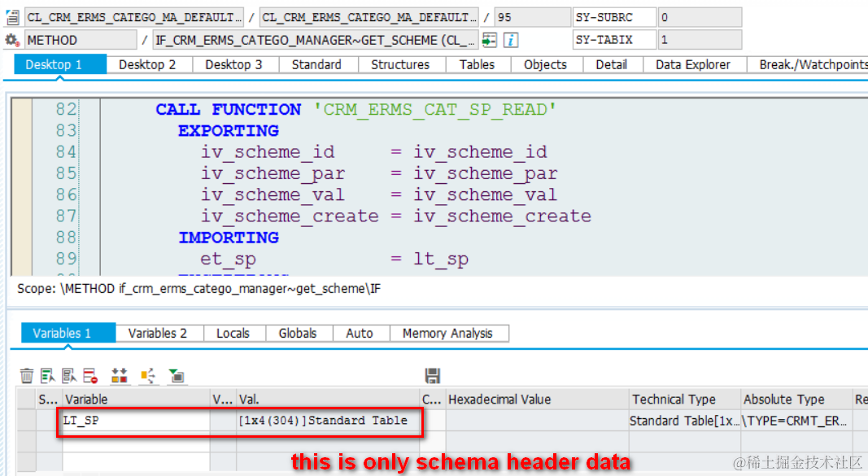Click the Standard Table[1x technical type cell
This screenshot has height=476, width=868.
pyautogui.click(x=685, y=421)
